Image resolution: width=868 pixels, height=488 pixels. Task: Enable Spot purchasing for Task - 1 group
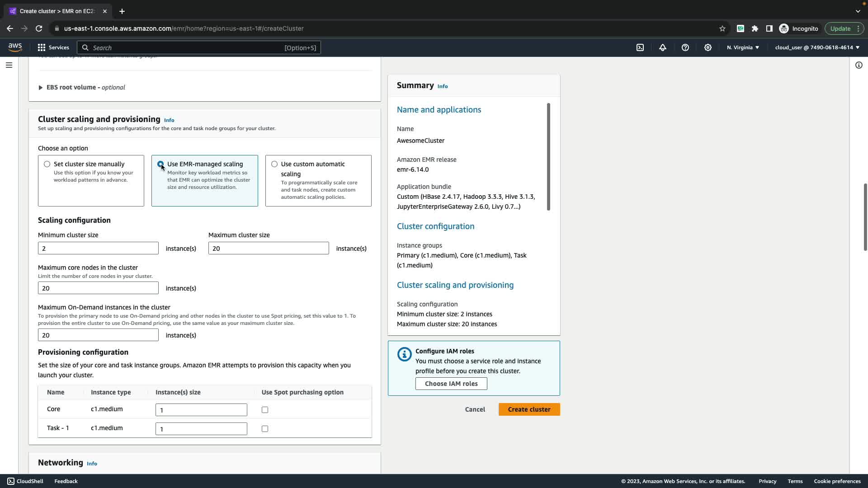click(x=265, y=429)
